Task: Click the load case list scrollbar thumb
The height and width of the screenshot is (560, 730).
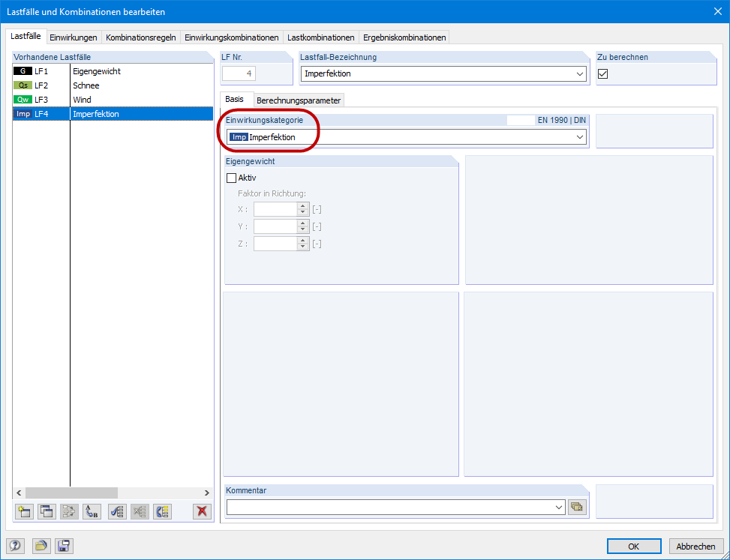Action: pyautogui.click(x=72, y=493)
